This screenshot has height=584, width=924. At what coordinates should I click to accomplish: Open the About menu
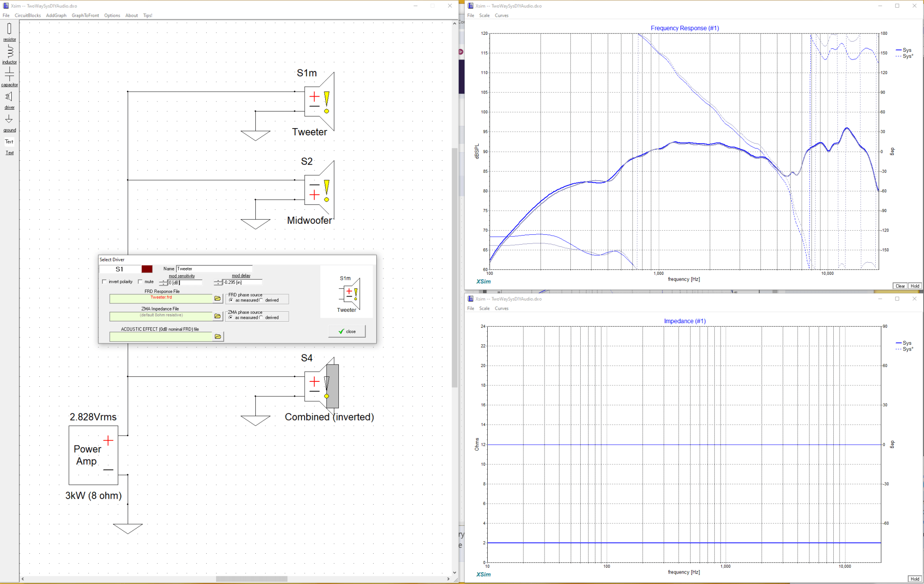[132, 15]
